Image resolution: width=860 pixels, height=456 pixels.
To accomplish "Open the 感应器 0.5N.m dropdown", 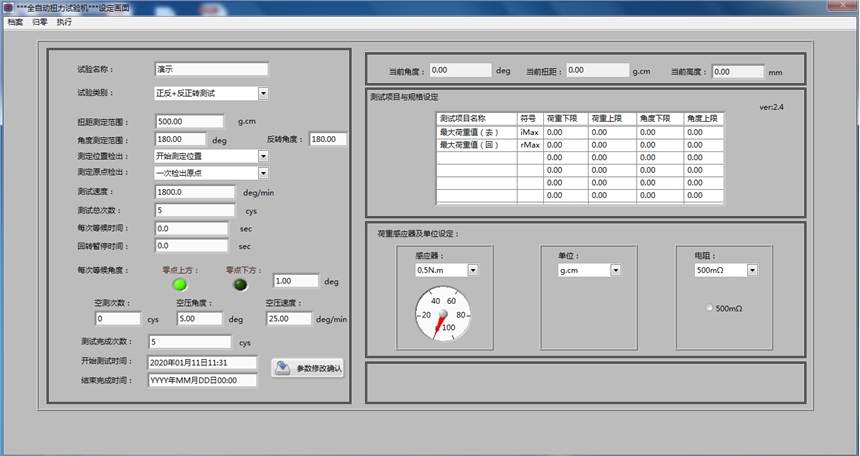I will click(473, 270).
